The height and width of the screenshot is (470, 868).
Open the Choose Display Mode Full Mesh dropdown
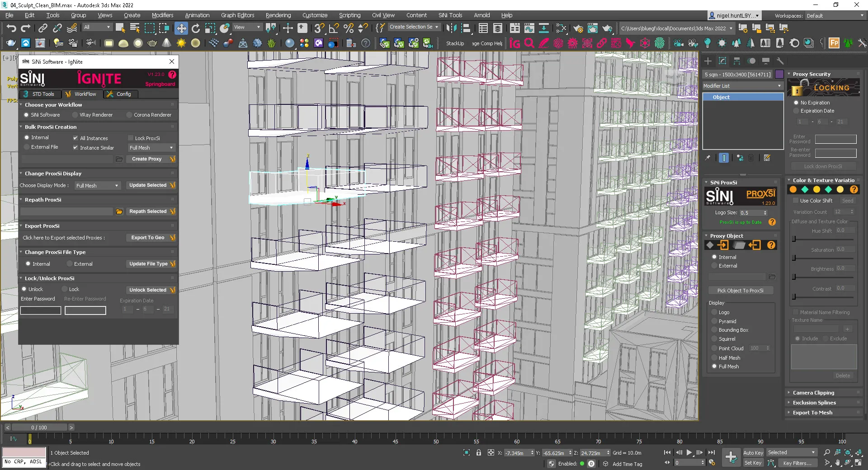[x=97, y=185]
